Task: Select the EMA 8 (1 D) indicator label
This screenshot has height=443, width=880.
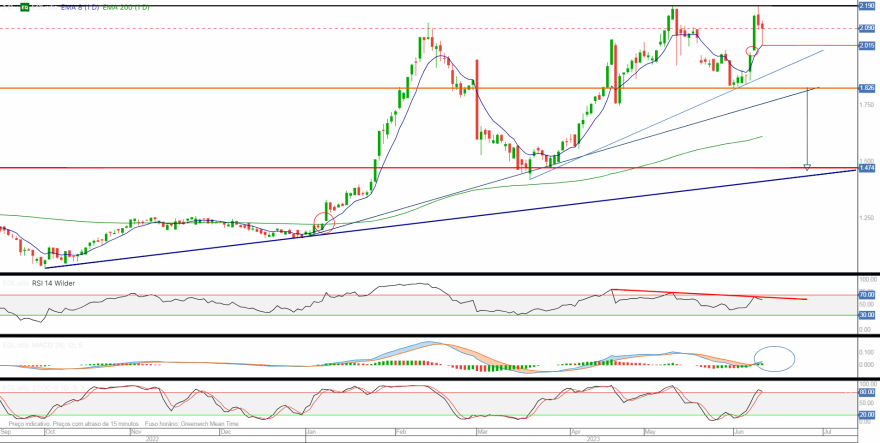Action: (x=79, y=8)
